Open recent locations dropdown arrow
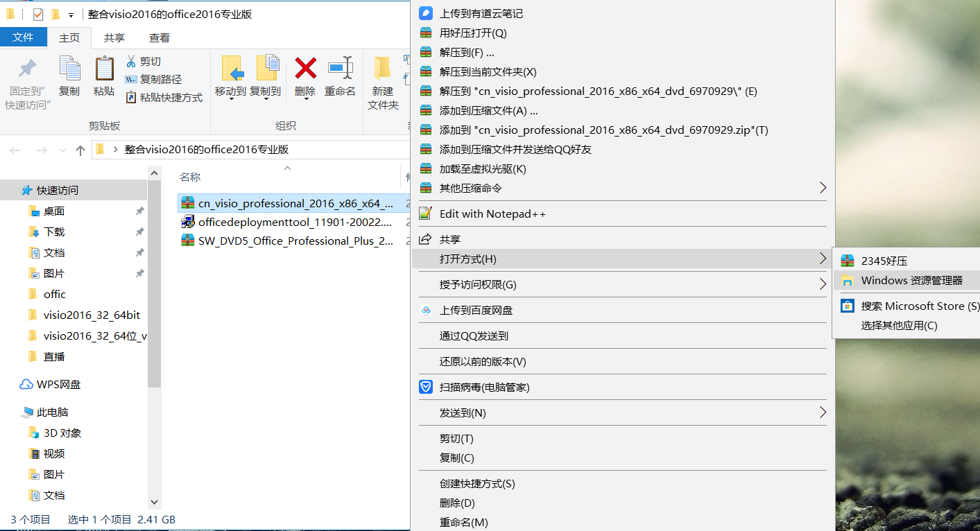This screenshot has width=980, height=531. 62,150
